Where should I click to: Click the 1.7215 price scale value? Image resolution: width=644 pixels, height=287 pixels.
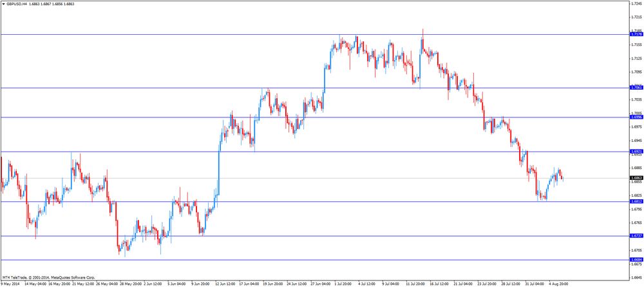[x=636, y=17]
